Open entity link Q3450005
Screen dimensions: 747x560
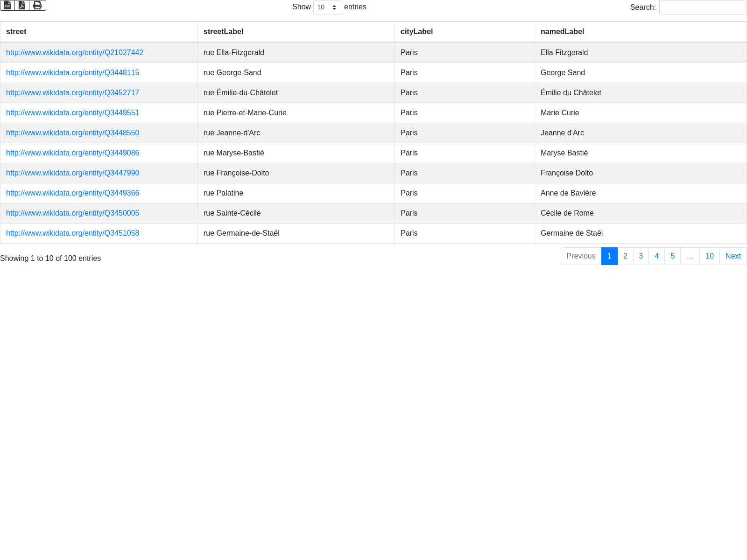tap(72, 213)
